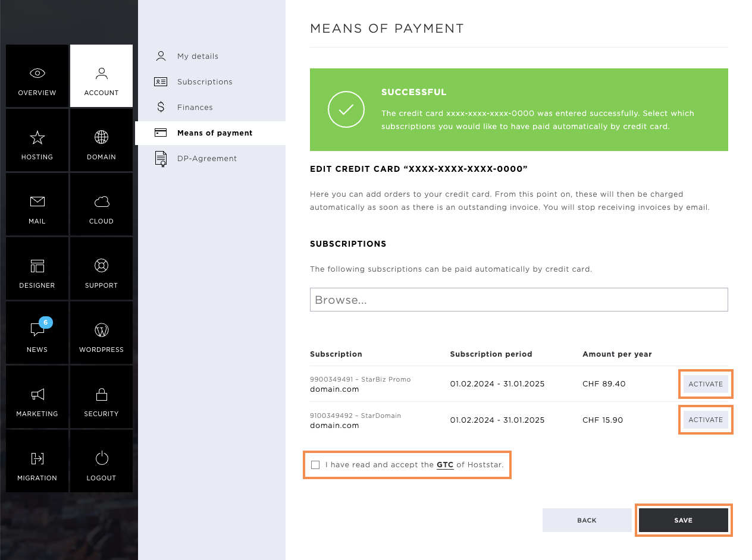Open Finances in account menu
The width and height of the screenshot is (752, 560).
pos(195,108)
